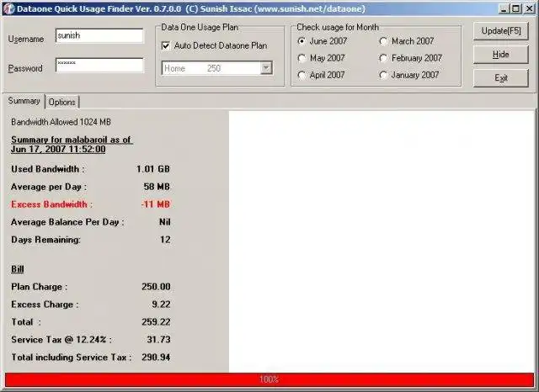Screen dimensions: 539x392
Task: Switch to the Options tab
Action: [61, 102]
